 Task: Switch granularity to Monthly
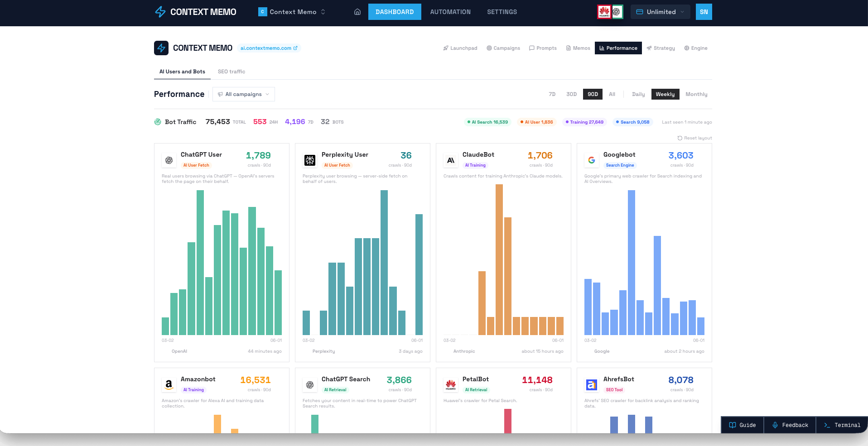(696, 94)
